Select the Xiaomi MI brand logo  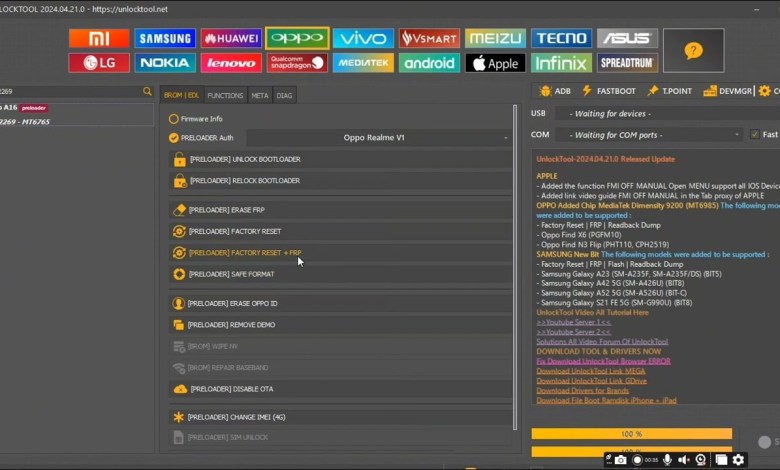(99, 38)
